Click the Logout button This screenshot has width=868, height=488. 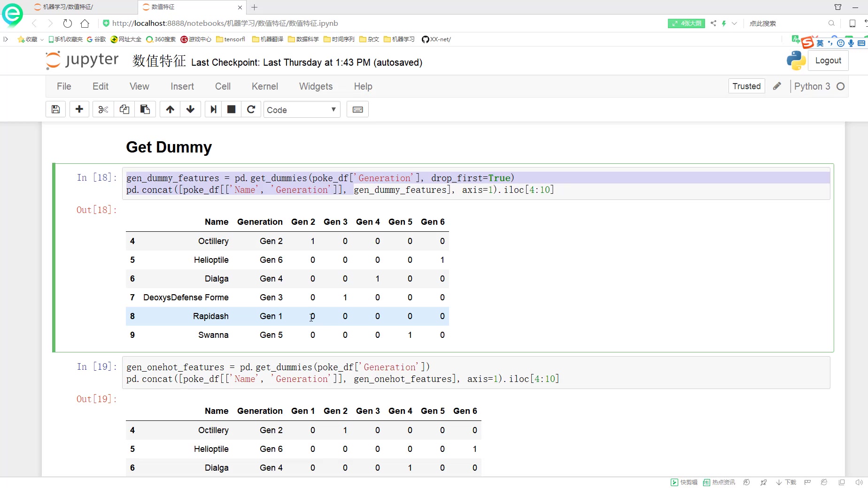tap(828, 61)
